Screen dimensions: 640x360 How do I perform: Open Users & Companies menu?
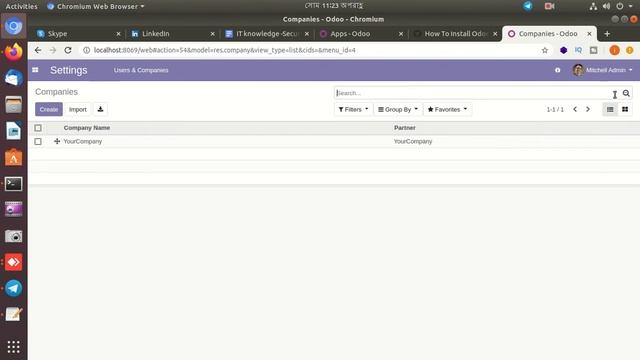[x=141, y=70]
